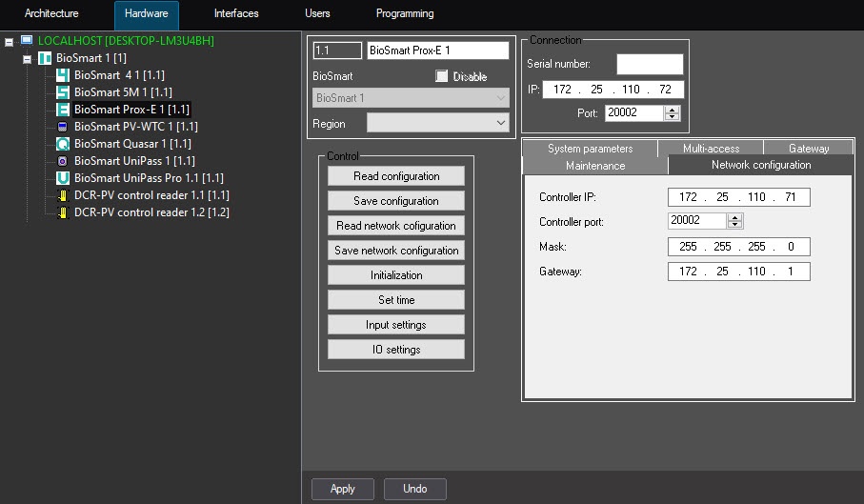Click Read configuration button

point(396,176)
